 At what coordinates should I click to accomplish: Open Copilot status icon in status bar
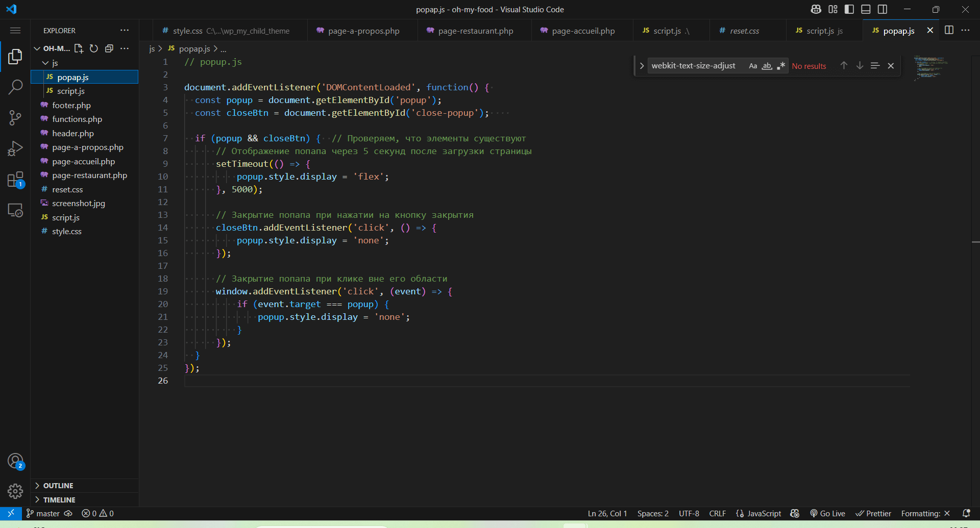point(795,513)
